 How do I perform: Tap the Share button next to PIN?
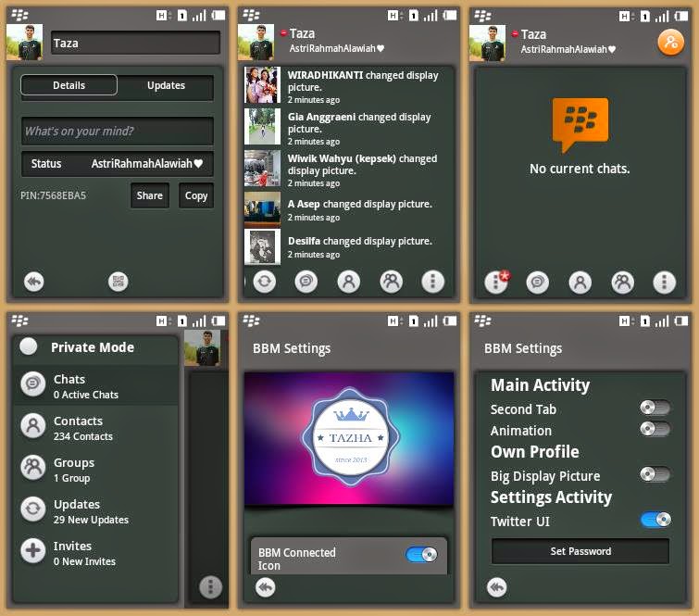click(150, 195)
